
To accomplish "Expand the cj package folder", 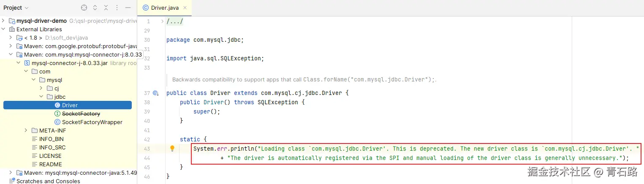I will click(41, 88).
